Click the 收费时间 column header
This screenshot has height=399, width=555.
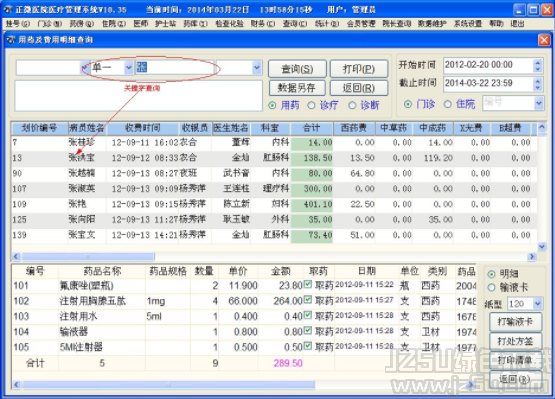coord(142,128)
